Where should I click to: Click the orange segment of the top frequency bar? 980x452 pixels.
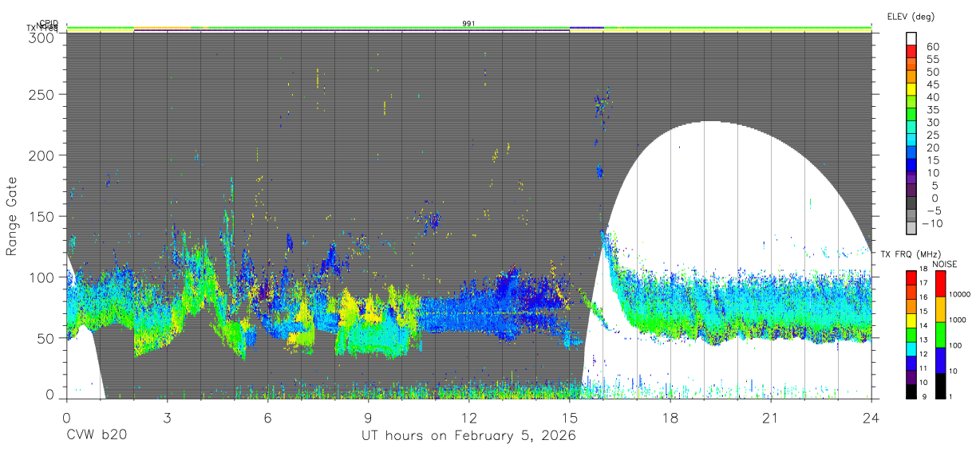pos(163,27)
